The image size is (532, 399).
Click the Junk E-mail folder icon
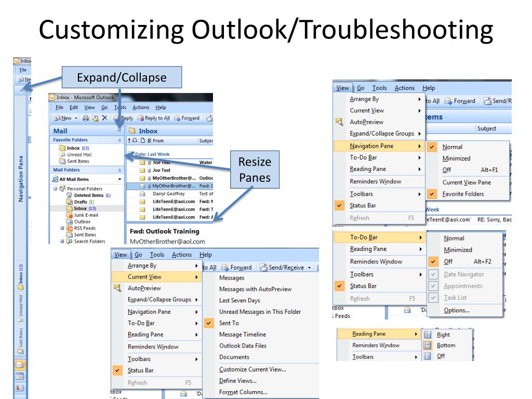click(69, 215)
